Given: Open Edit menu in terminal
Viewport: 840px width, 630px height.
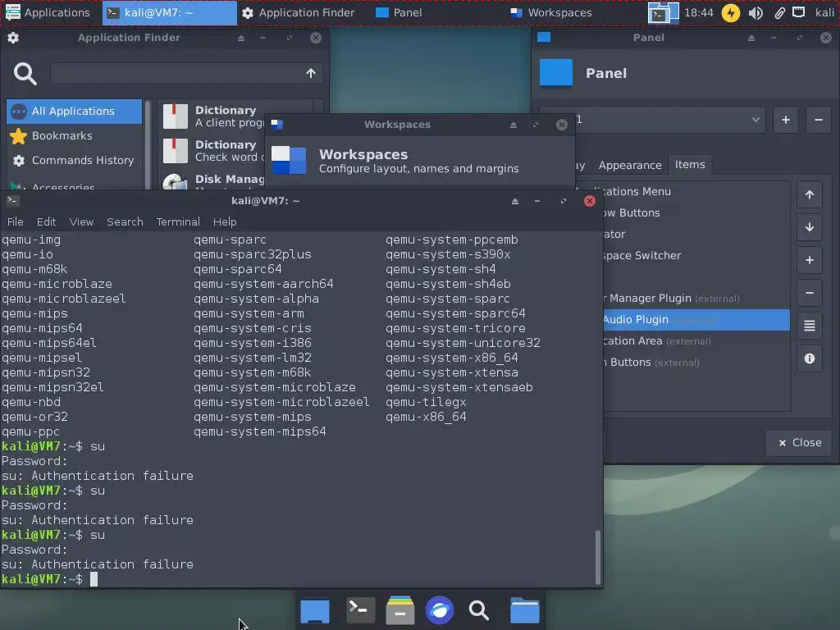Looking at the screenshot, I should point(46,221).
